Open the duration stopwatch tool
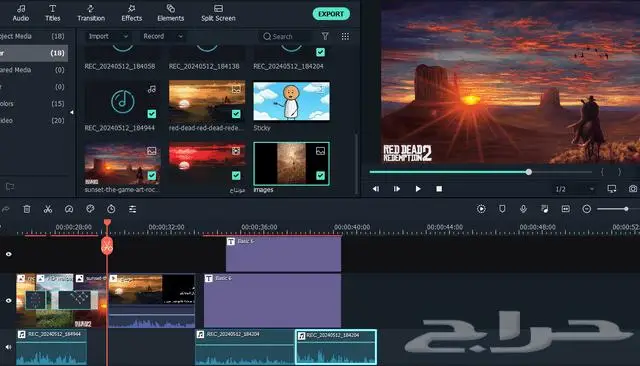The image size is (640, 366). coord(111,209)
